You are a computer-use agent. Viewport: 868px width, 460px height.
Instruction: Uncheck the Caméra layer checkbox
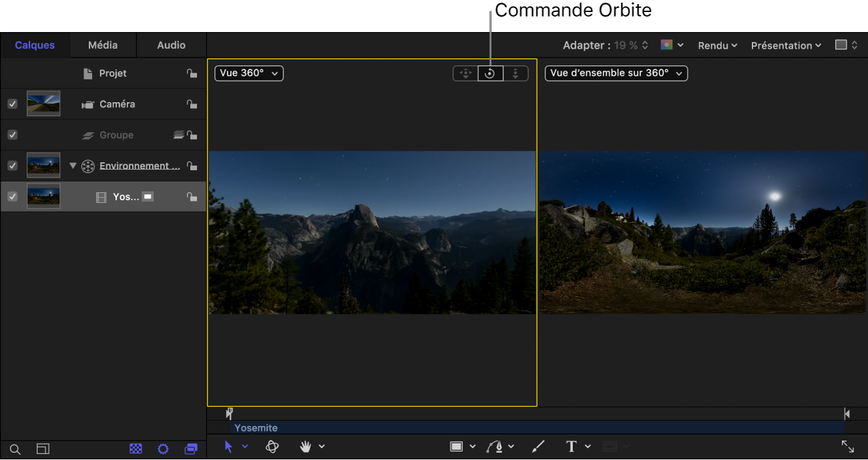12,104
